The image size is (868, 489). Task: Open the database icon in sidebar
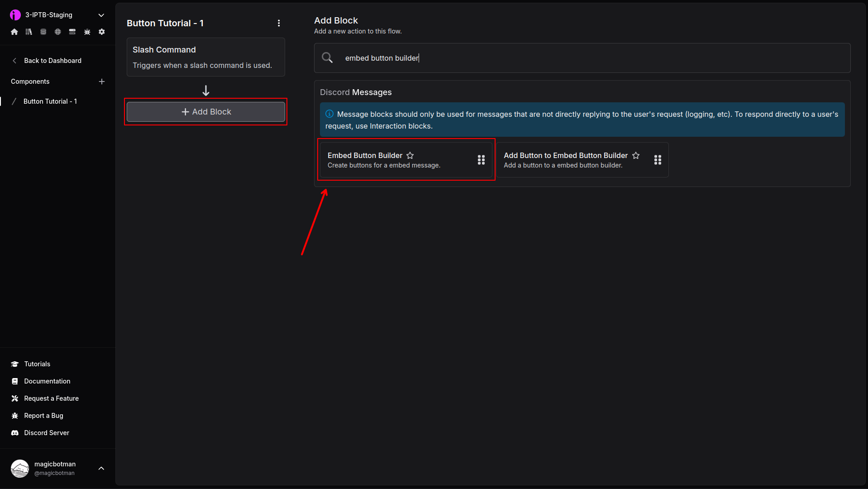(43, 32)
